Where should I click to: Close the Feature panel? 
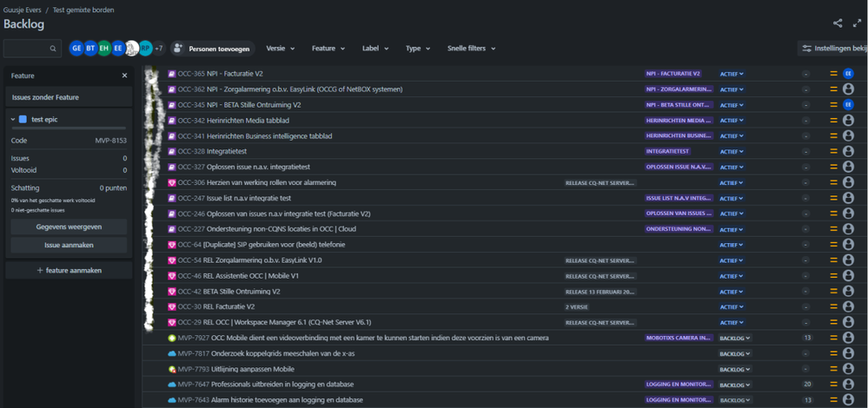[124, 76]
